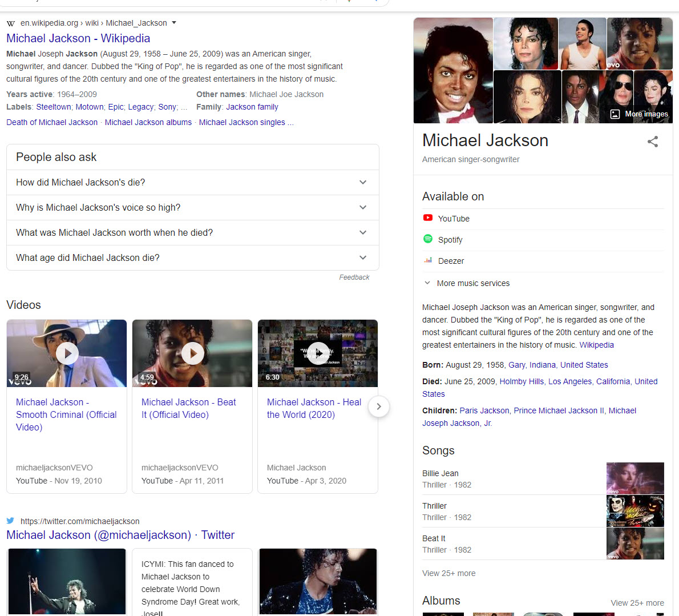Viewport: 679px width, 616px height.
Task: Open the Billie Jean song thumbnail
Action: coord(635,478)
